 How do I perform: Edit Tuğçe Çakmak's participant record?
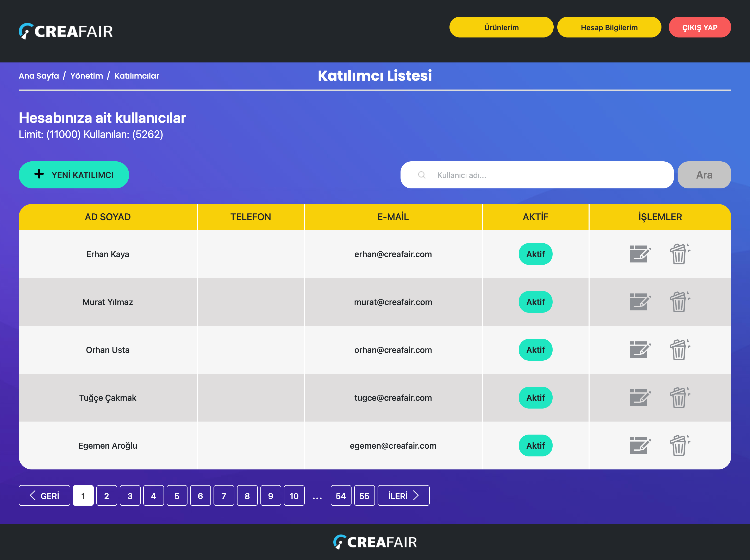(640, 397)
